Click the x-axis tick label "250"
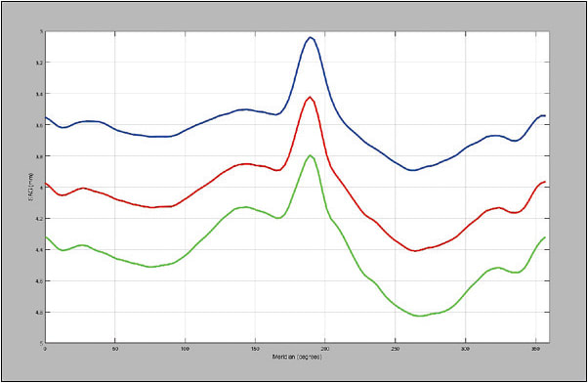588x383 pixels. pos(396,349)
